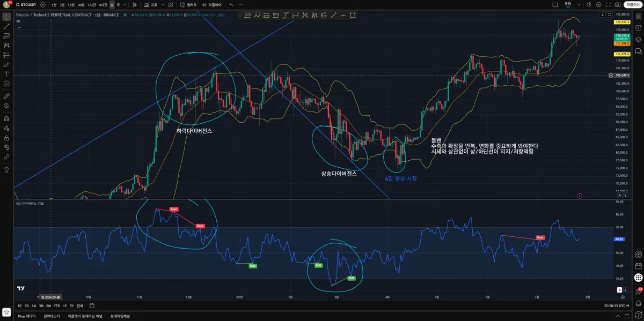Select the trend line drawing tool
Image resolution: width=644 pixels, height=321 pixels.
click(6, 26)
